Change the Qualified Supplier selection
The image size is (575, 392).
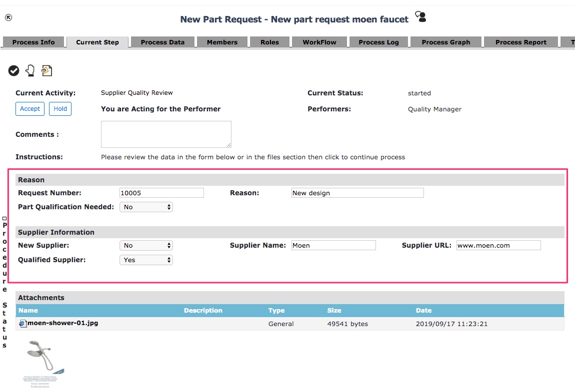coord(146,260)
